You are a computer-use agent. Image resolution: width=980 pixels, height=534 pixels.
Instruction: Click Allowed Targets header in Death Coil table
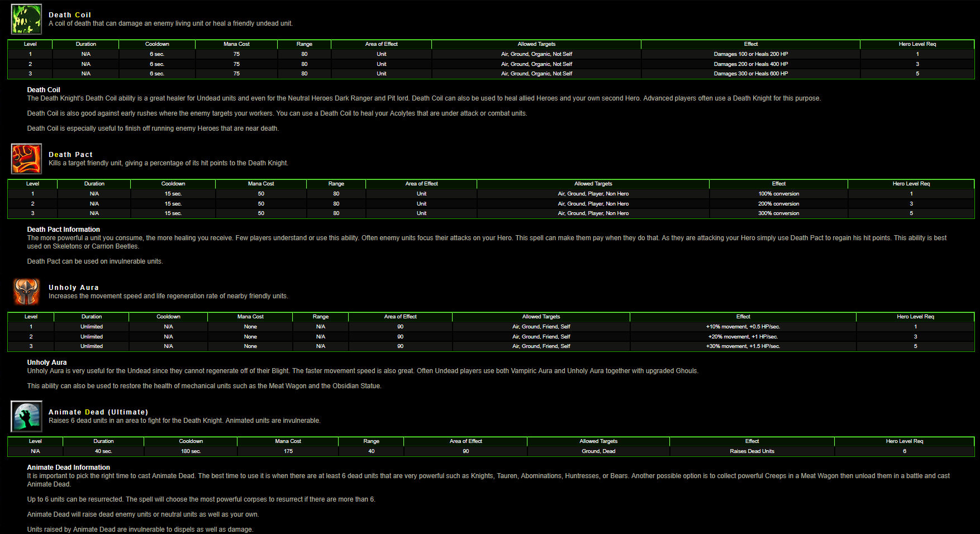(x=536, y=44)
